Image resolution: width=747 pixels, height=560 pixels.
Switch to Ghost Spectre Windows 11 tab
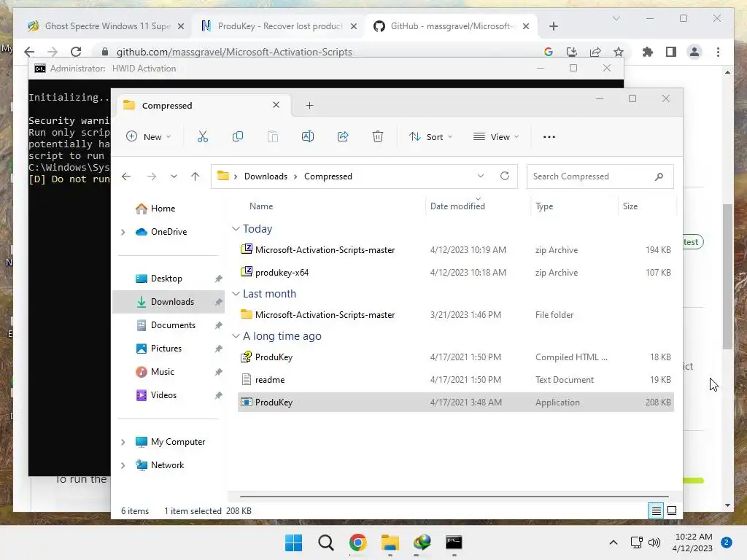pyautogui.click(x=106, y=26)
